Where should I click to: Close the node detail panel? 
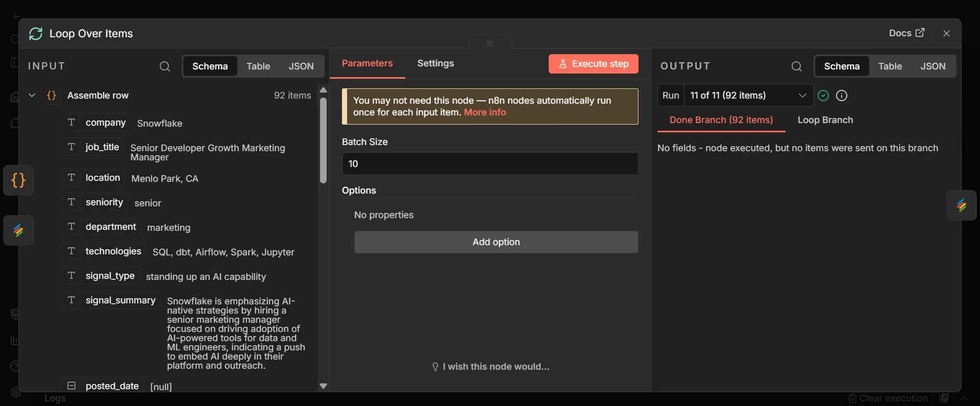click(946, 33)
